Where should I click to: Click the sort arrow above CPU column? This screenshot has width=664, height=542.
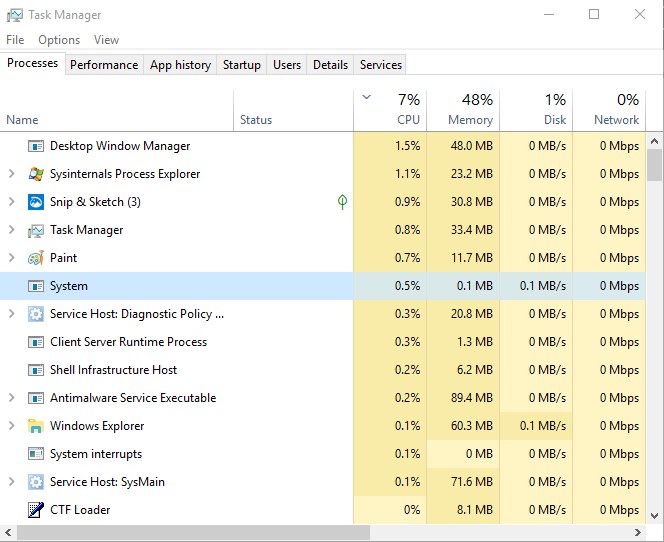pyautogui.click(x=367, y=97)
